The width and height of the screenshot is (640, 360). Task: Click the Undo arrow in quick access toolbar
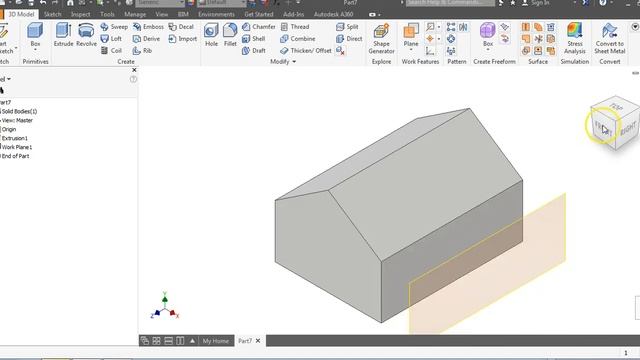pyautogui.click(x=43, y=3)
